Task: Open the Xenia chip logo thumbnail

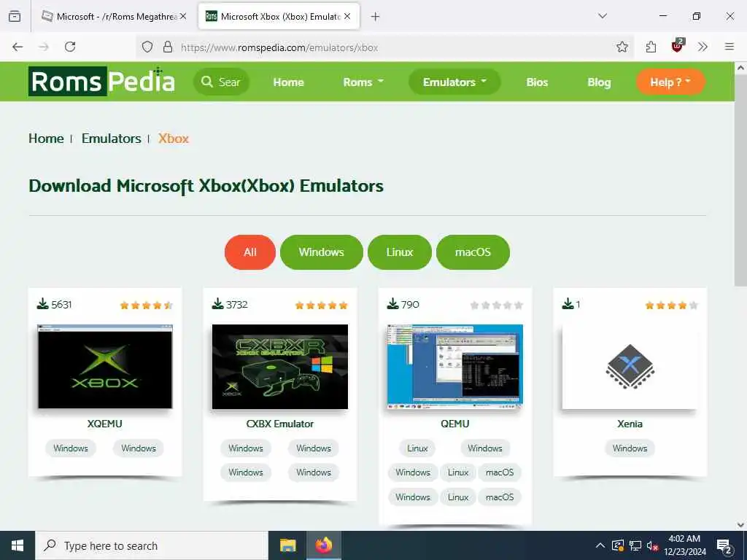Action: [x=630, y=367]
